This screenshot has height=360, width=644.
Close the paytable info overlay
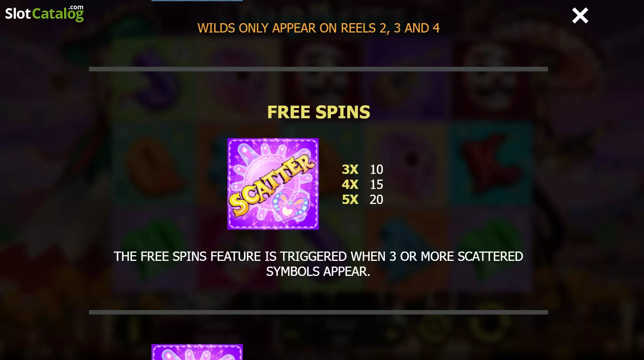[x=580, y=16]
